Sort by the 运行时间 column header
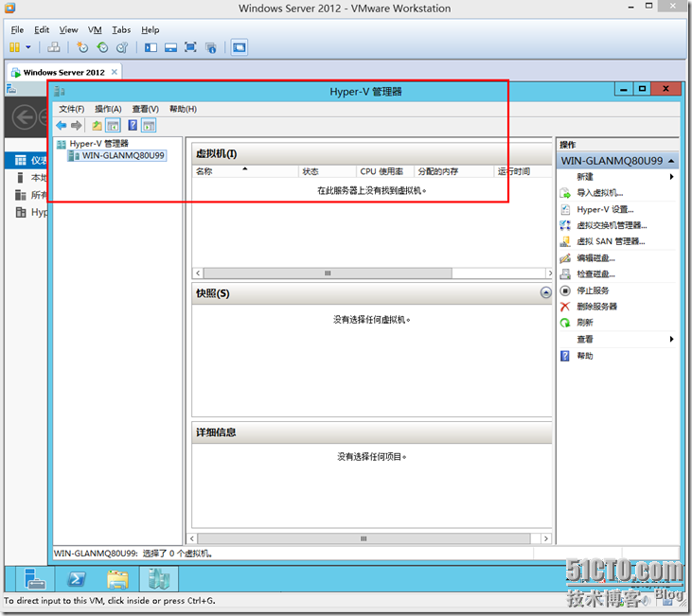This screenshot has height=616, width=692. 523,171
